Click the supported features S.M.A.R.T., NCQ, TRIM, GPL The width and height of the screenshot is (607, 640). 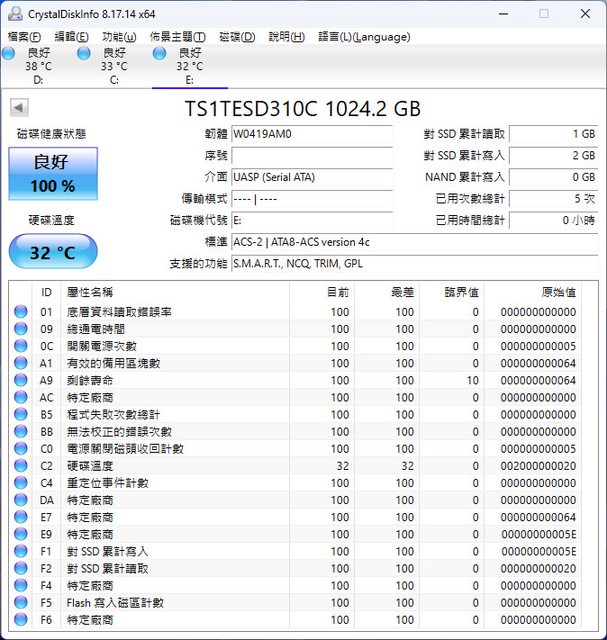coord(415,264)
